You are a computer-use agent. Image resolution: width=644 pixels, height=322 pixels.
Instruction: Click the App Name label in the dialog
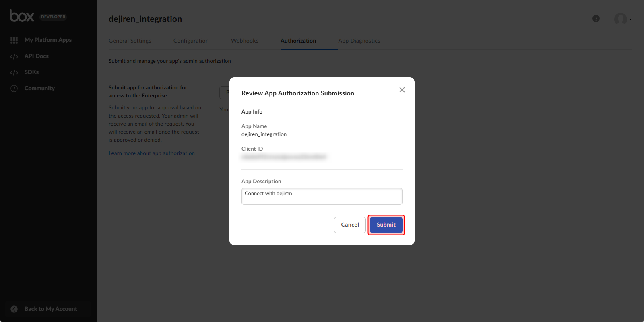pos(254,126)
